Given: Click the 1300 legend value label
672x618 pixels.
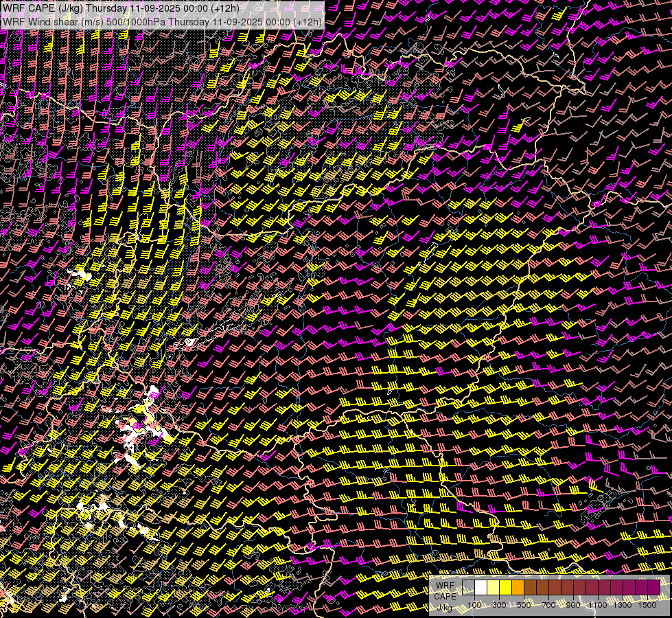Looking at the screenshot, I should coord(623,605).
